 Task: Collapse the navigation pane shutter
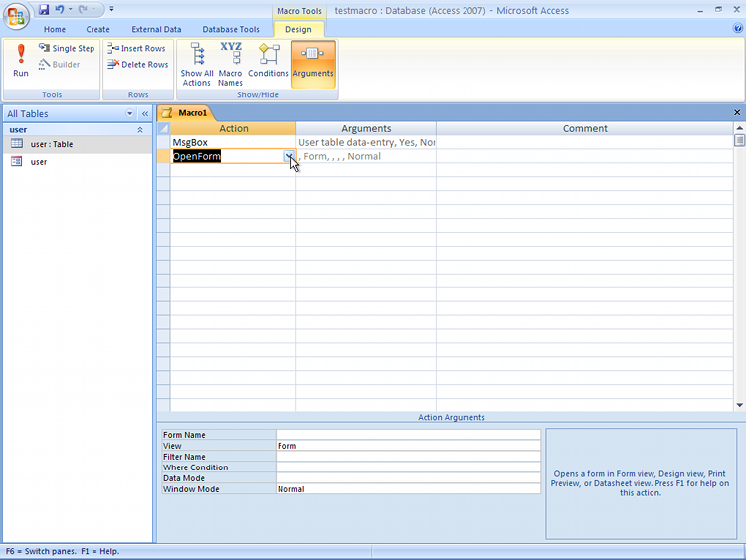coord(145,113)
